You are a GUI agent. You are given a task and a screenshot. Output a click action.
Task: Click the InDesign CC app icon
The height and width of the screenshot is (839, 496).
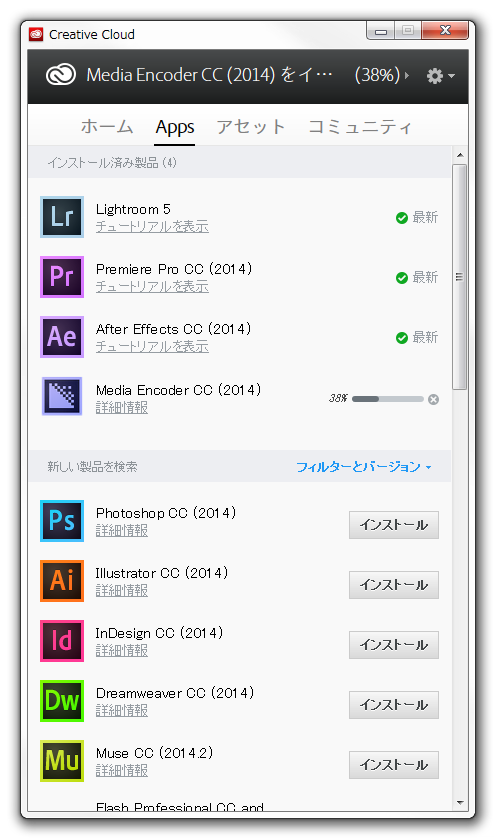pos(62,640)
